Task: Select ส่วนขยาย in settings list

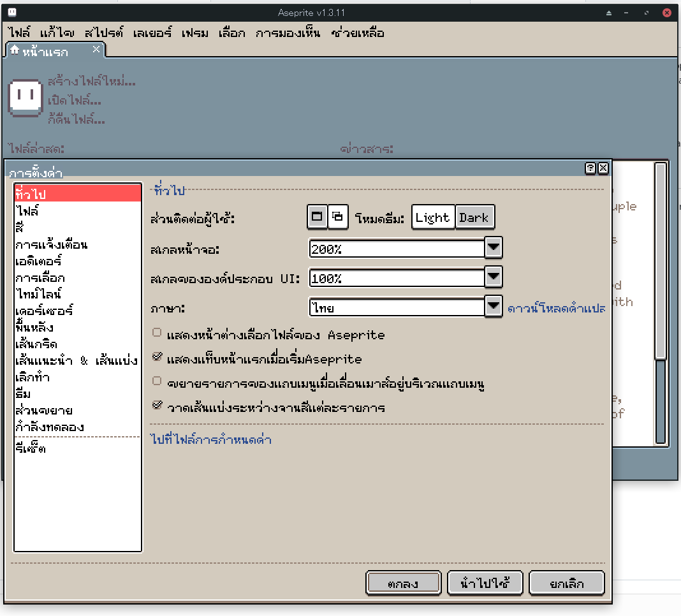Action: [78, 410]
